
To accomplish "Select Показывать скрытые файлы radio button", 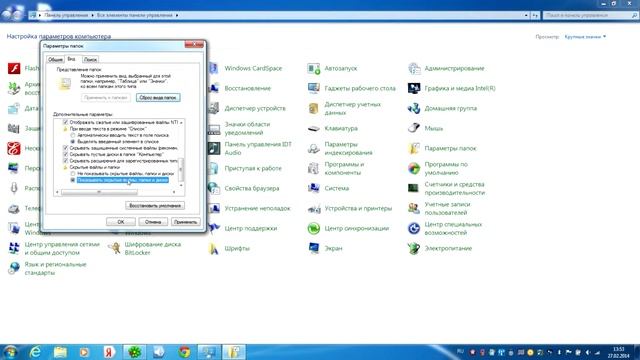I will [x=73, y=180].
